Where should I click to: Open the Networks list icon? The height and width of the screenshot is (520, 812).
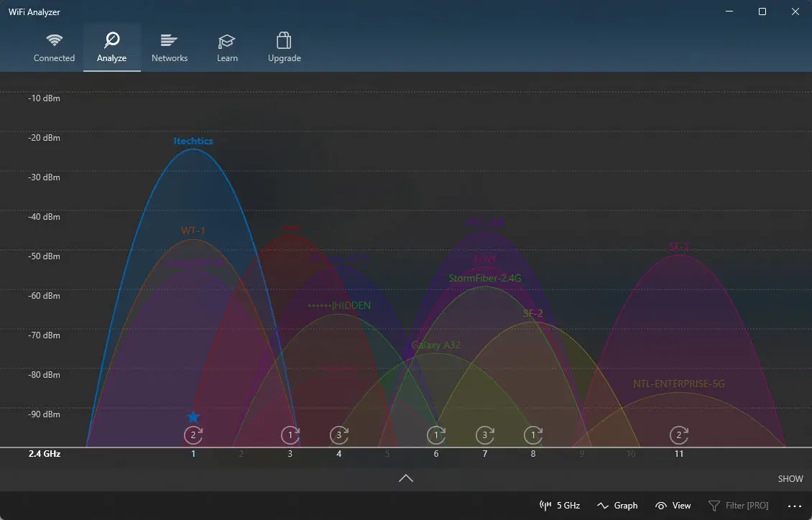point(169,41)
